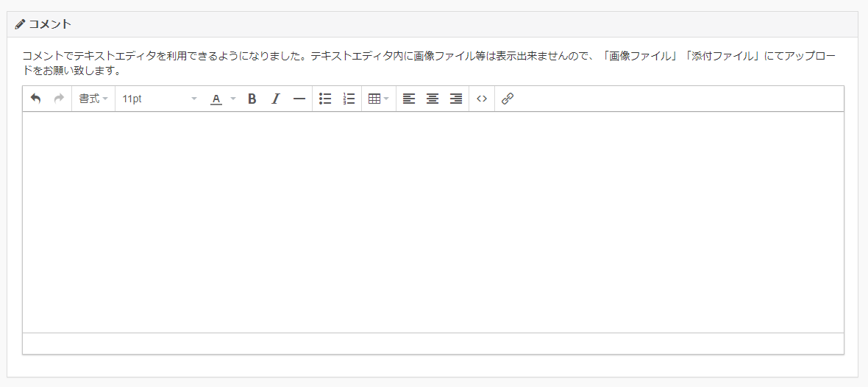Align text to the left
The image size is (868, 387).
[409, 99]
